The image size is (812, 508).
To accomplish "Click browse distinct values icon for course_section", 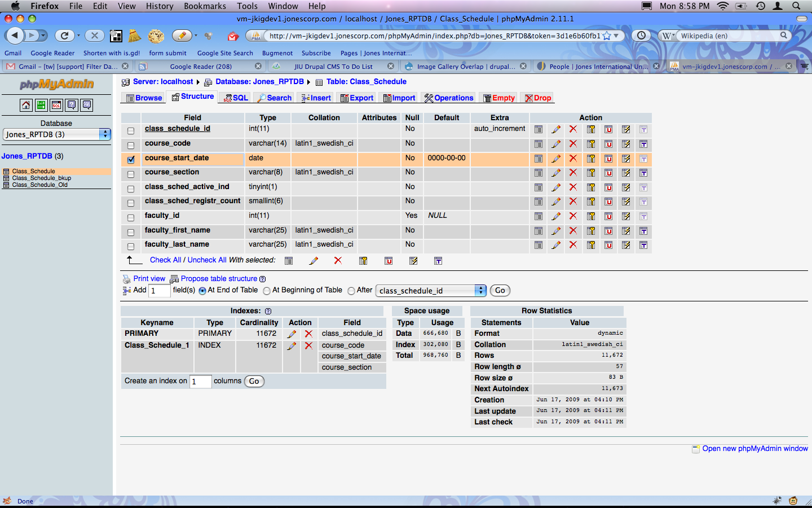I will (539, 173).
